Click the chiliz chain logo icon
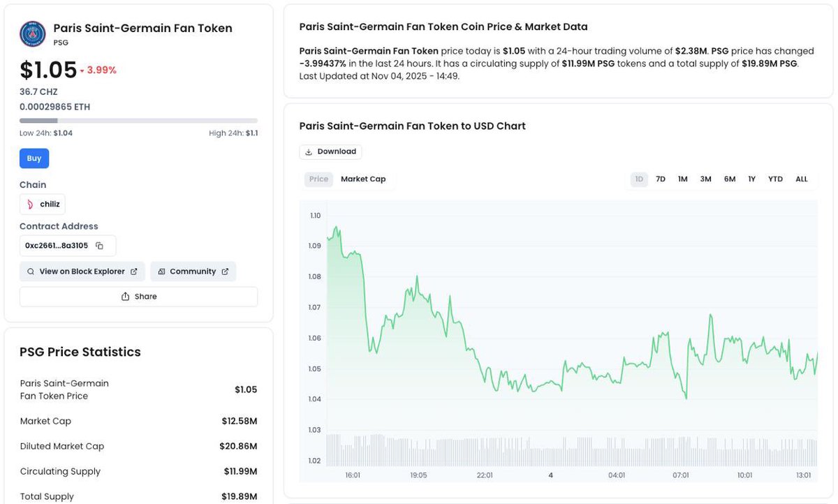The image size is (838, 504). 30,205
